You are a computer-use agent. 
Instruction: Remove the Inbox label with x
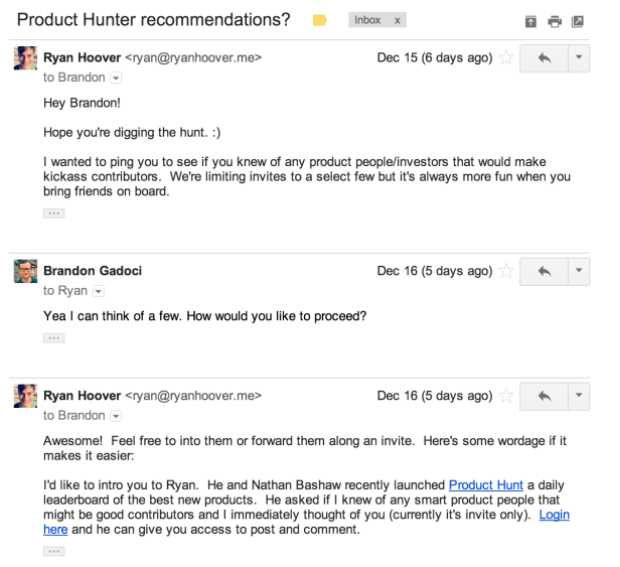coord(397,21)
